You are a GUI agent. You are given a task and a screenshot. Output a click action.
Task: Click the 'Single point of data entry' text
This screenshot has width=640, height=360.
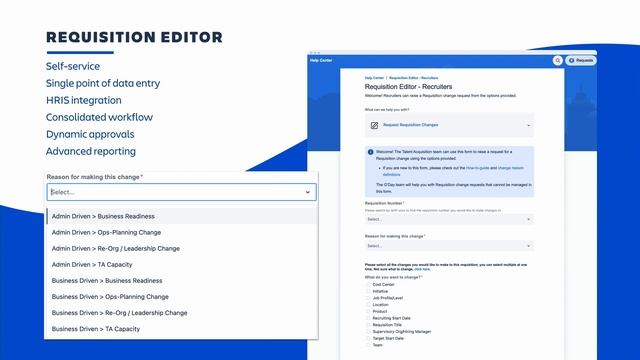[103, 83]
